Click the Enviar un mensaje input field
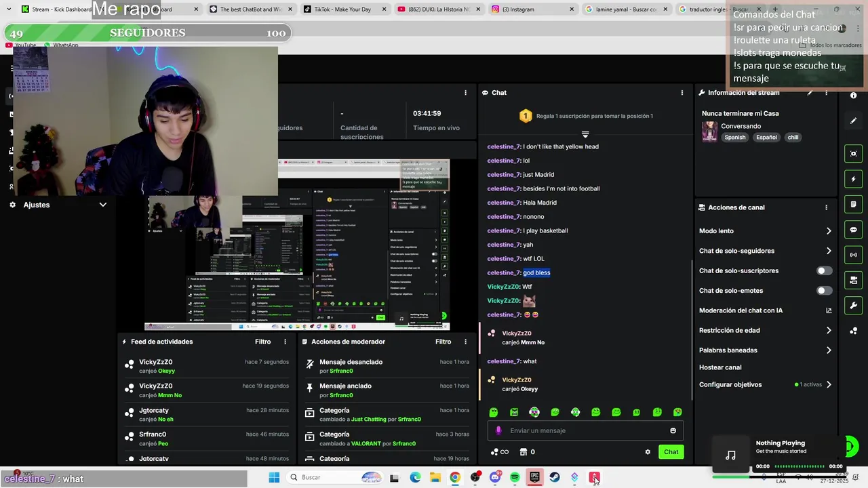This screenshot has width=868, height=488. coord(585,430)
